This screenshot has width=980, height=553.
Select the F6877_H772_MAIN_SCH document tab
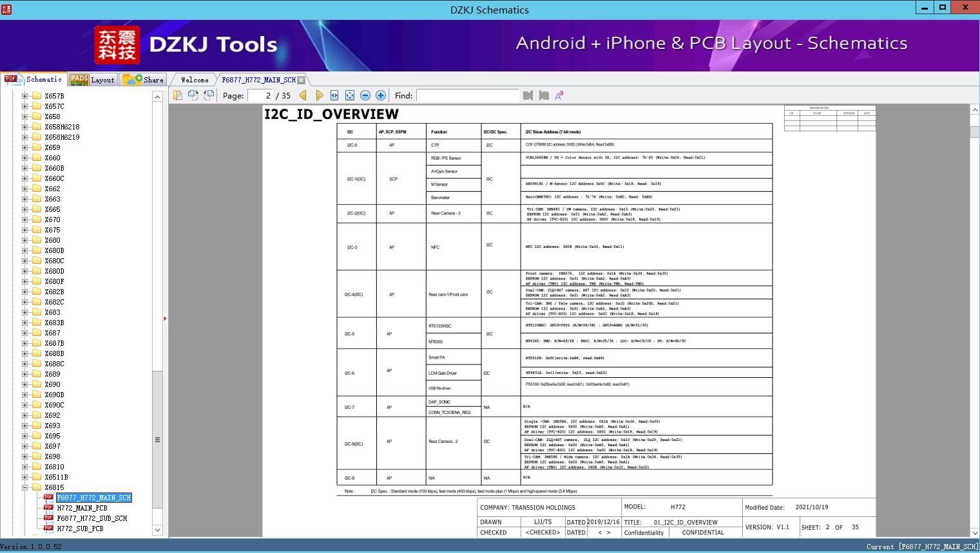tap(258, 80)
